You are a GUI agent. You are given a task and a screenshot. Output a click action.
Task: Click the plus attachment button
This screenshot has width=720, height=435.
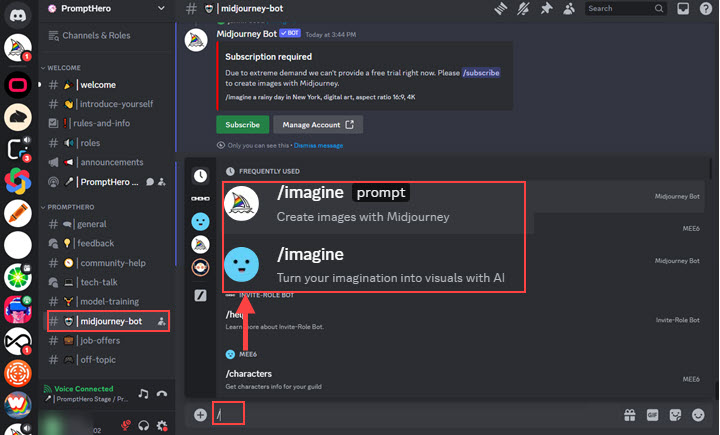200,415
